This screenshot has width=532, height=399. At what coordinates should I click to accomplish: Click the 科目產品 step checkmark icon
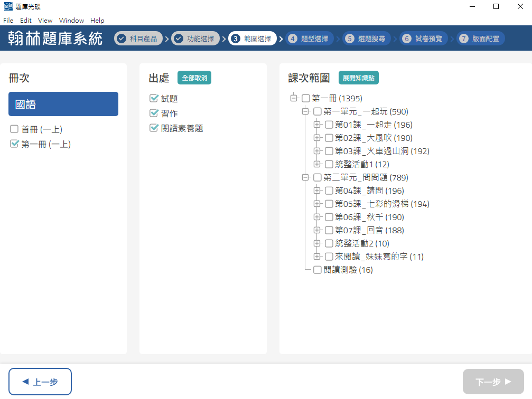(122, 39)
